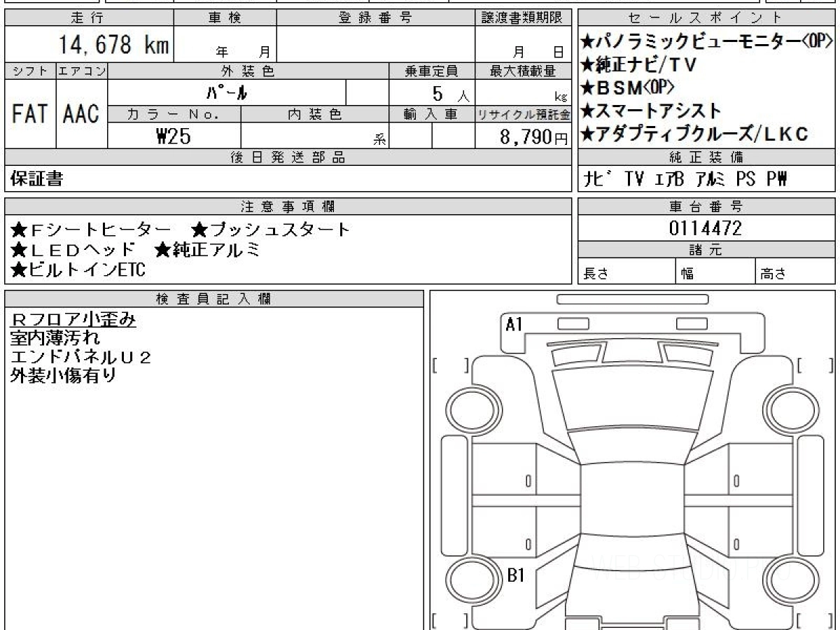Click the A1 damage mark on car diagram

point(514,324)
